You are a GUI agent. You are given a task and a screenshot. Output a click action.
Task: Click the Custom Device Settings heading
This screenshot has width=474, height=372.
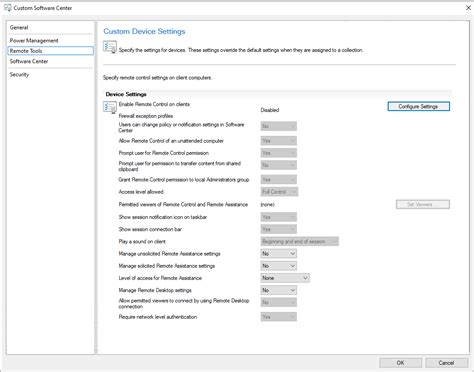pos(144,31)
